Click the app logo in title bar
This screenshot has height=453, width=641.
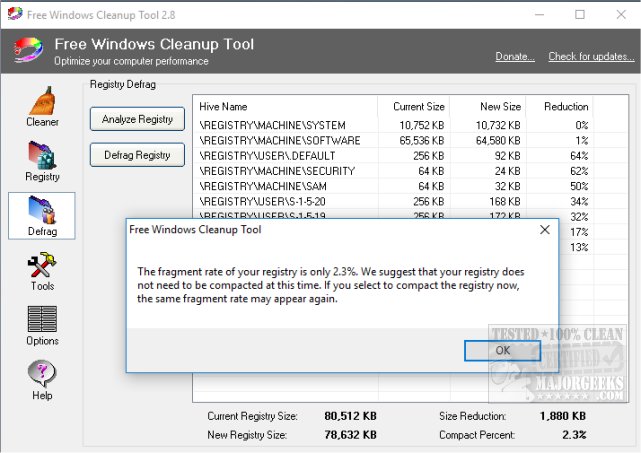14,15
